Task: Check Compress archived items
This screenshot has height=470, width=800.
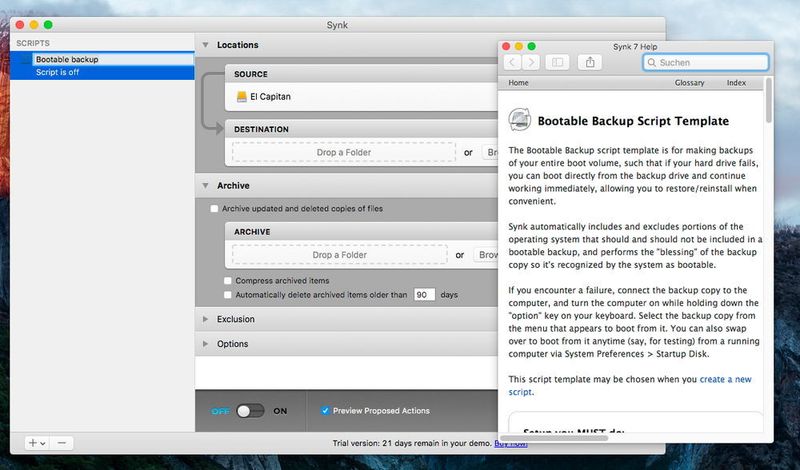Action: point(228,280)
